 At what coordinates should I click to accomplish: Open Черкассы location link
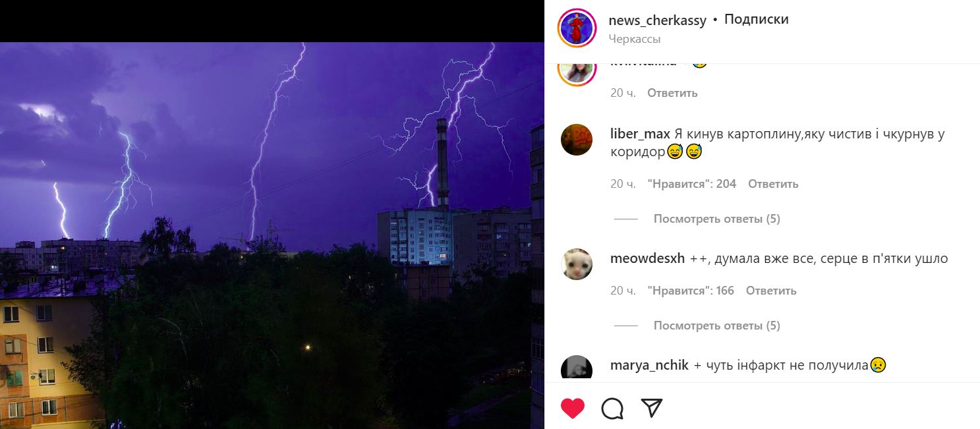click(x=635, y=39)
